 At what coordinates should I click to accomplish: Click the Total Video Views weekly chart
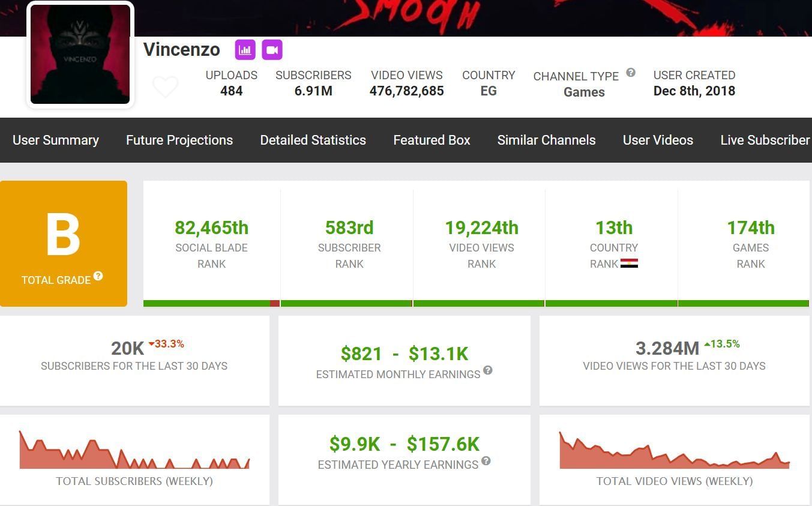674,451
